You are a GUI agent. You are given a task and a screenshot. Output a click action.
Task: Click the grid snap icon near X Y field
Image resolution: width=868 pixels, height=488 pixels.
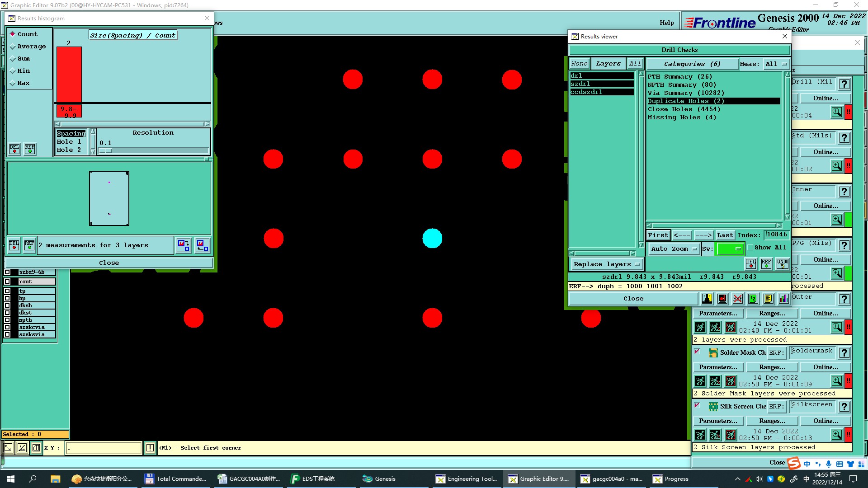36,448
